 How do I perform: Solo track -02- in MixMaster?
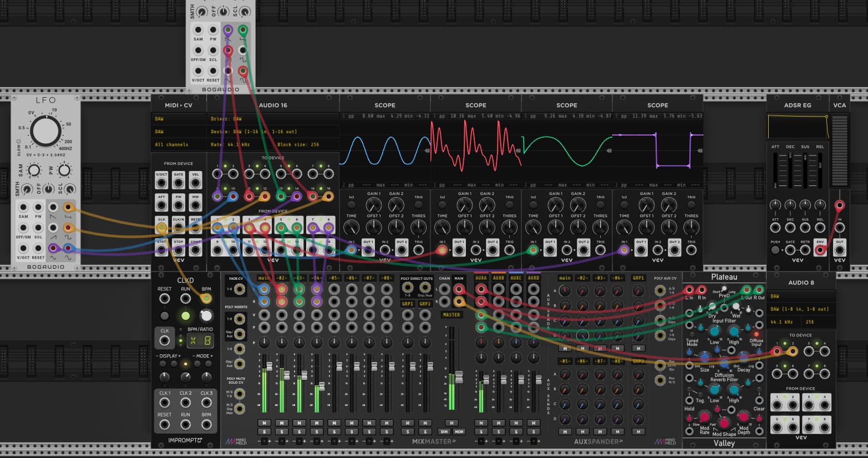[282, 432]
